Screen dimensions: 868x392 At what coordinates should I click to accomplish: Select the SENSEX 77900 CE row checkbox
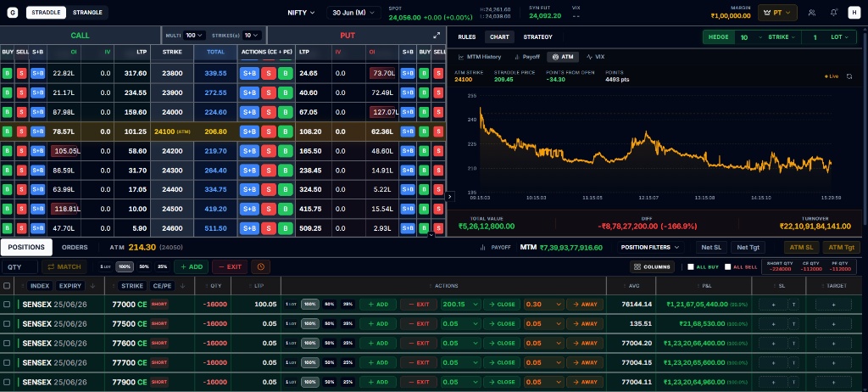(7, 382)
